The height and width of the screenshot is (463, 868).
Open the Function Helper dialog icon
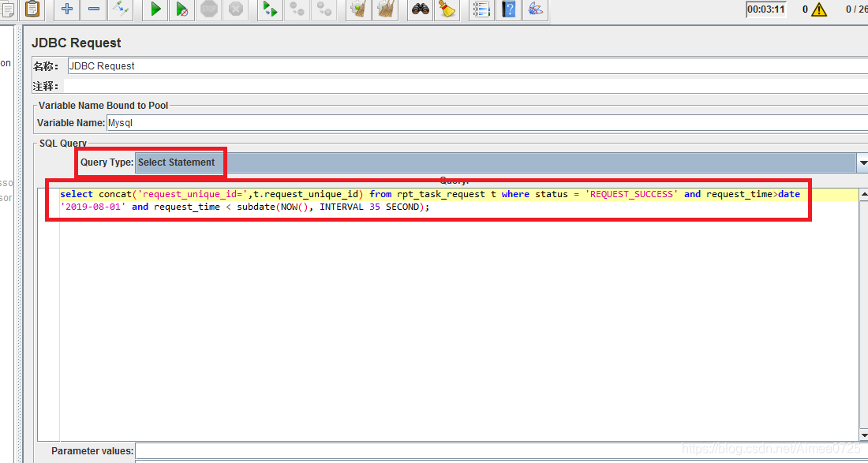481,9
